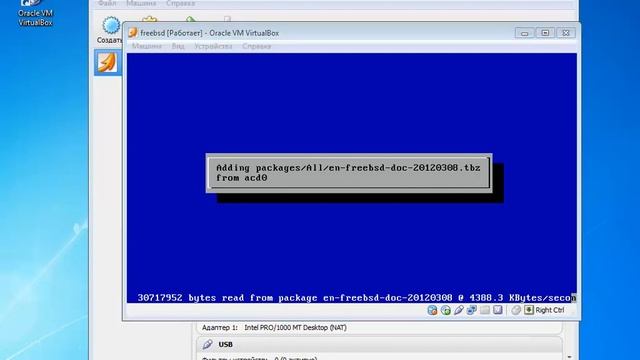Click the optical disk status icon
Viewport: 640px width, 360px height.
[446, 310]
